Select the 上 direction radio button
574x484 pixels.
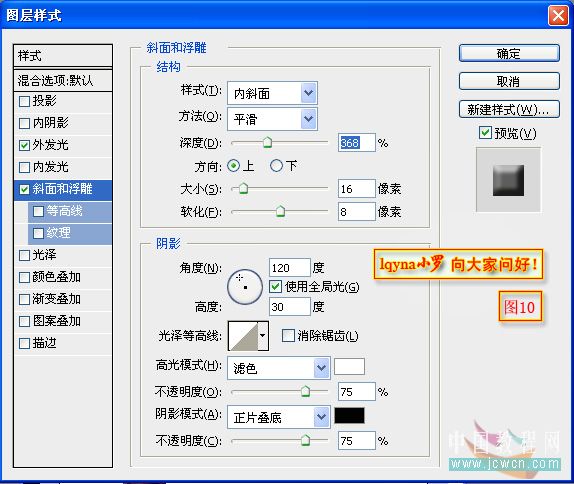pos(233,166)
